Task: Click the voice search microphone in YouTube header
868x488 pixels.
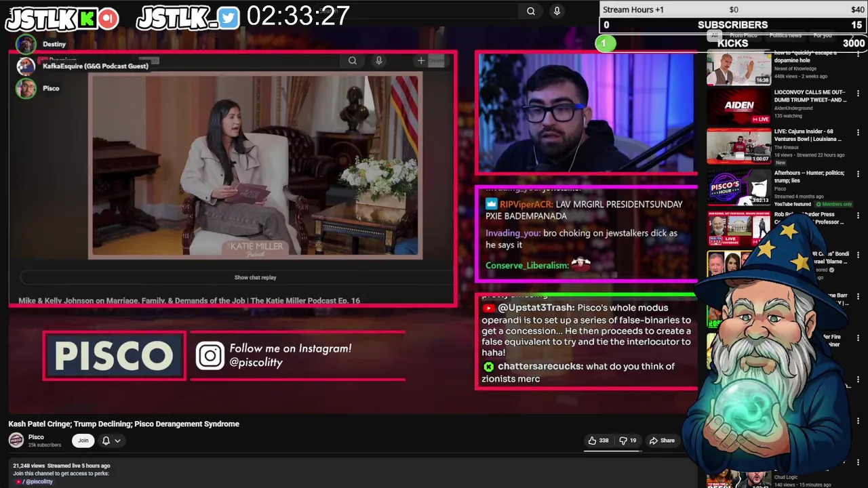Action: [557, 11]
